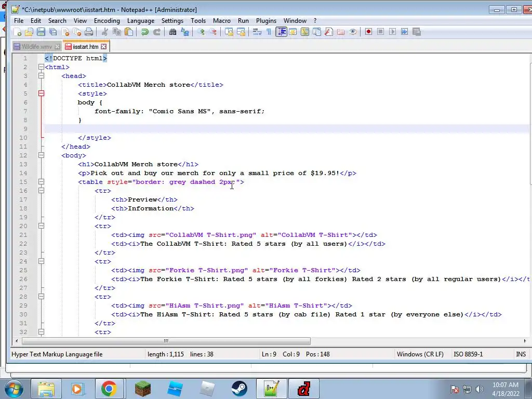The height and width of the screenshot is (399, 532).
Task: Click Windows (CR LF) in status bar
Action: [x=420, y=354]
